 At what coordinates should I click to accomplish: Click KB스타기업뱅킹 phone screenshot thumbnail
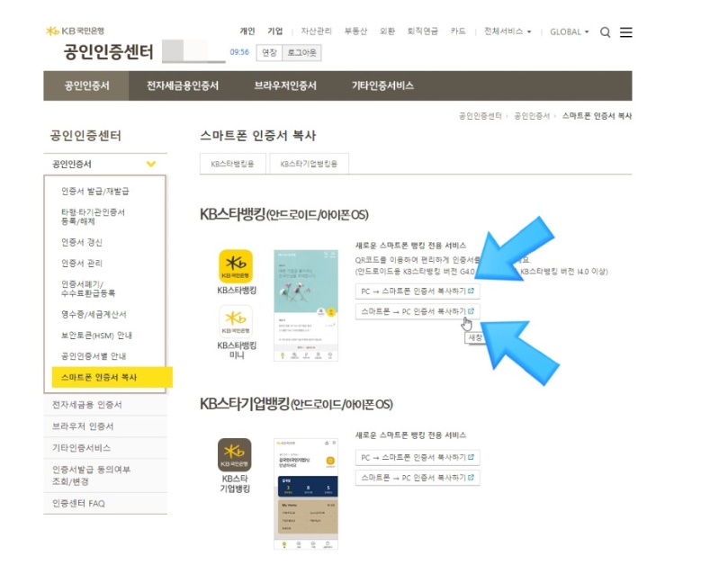pos(306,494)
